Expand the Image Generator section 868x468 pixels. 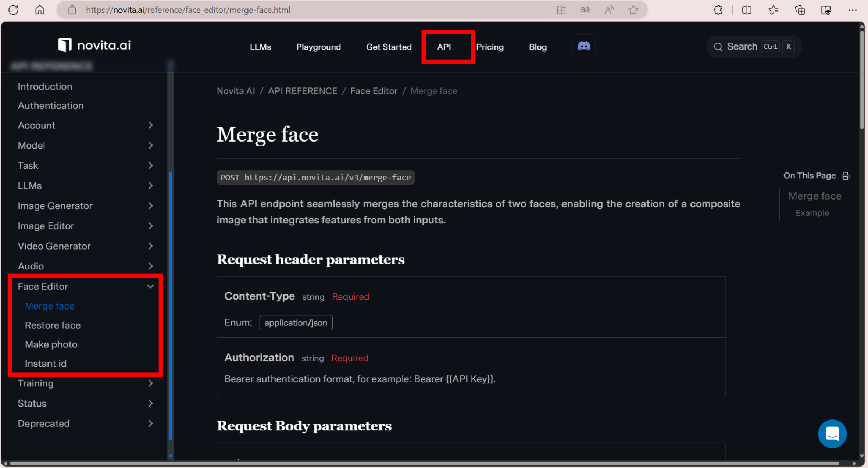pyautogui.click(x=151, y=206)
